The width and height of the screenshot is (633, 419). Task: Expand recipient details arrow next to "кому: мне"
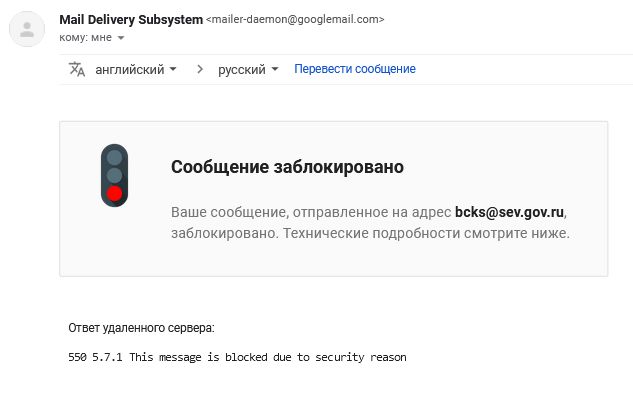(x=121, y=38)
